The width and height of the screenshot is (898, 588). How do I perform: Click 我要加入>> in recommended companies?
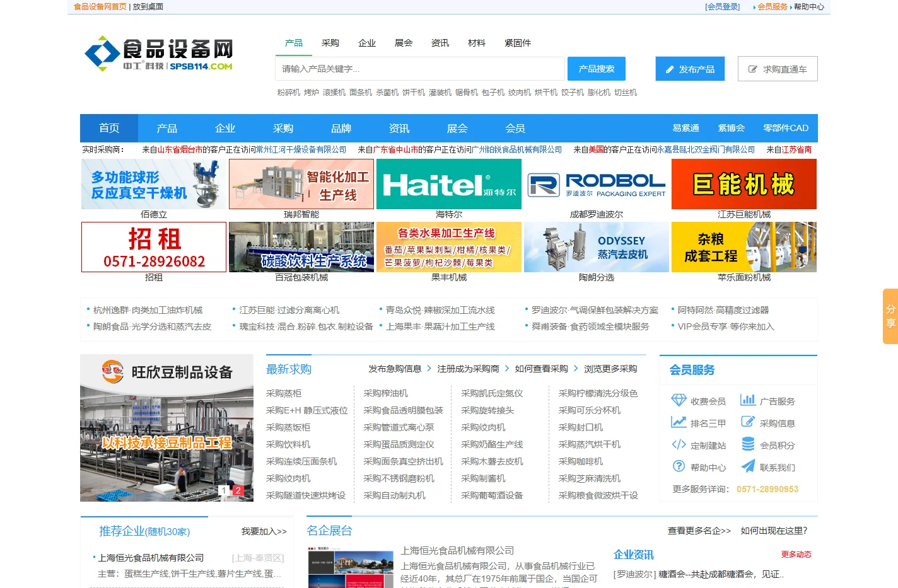click(264, 531)
